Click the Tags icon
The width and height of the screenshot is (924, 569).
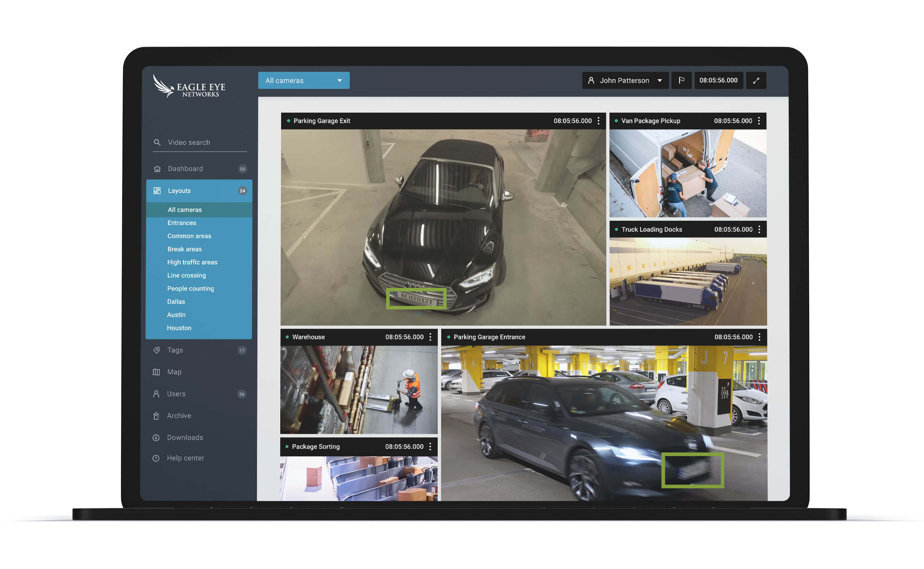point(157,350)
